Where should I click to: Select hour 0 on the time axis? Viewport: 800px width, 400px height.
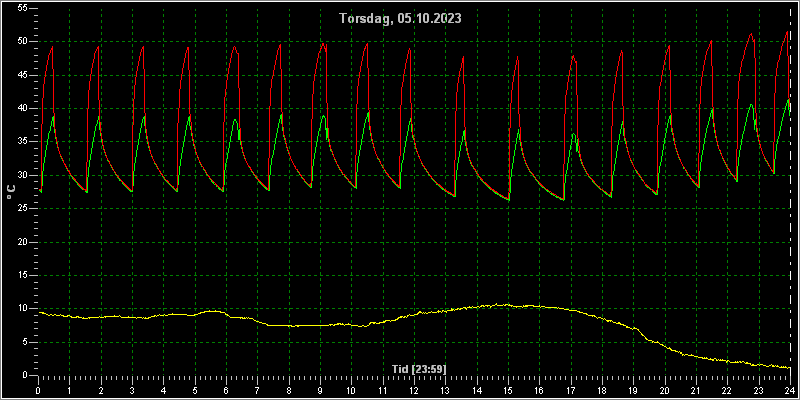(x=38, y=391)
